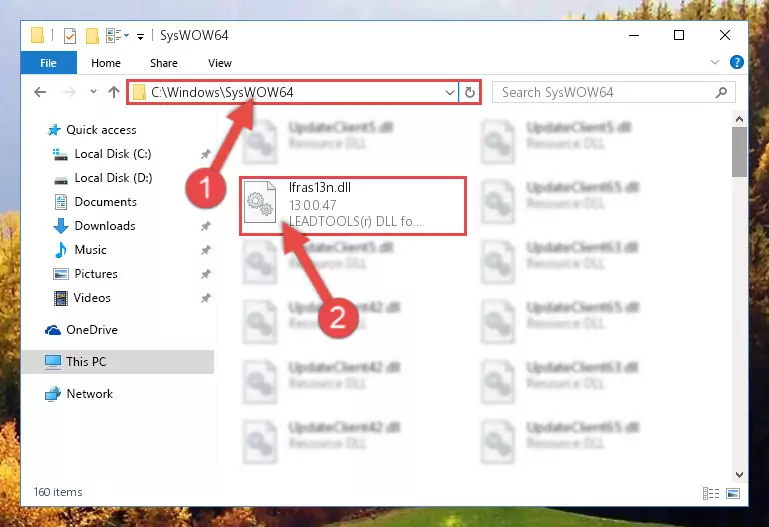The width and height of the screenshot is (769, 527).
Task: Click the pin icon next to Music
Action: pyautogui.click(x=205, y=250)
